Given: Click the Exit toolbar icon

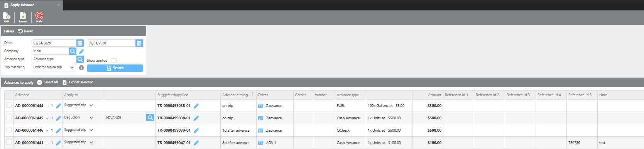Looking at the screenshot, I should click(7, 17).
